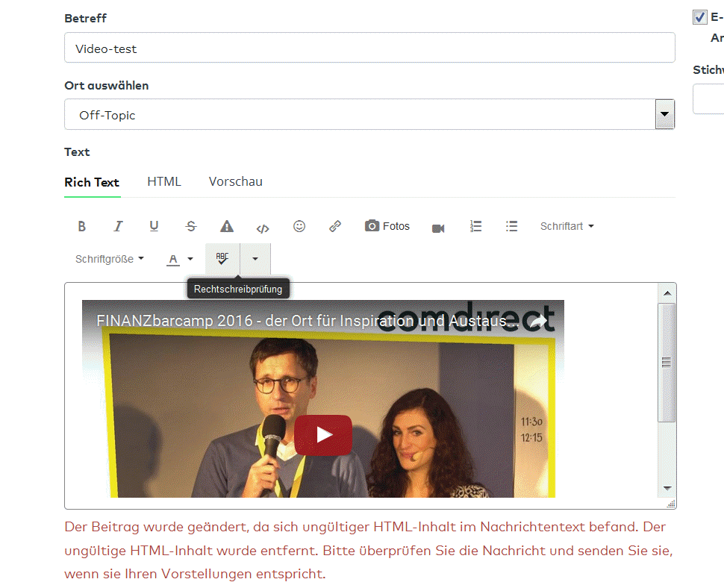Switch to the Rich Text tab

coord(92,182)
